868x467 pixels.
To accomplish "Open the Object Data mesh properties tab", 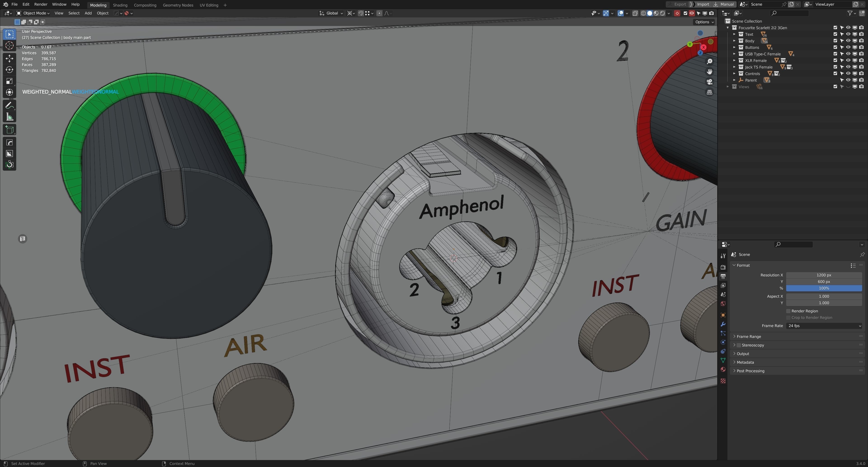I will (x=723, y=361).
